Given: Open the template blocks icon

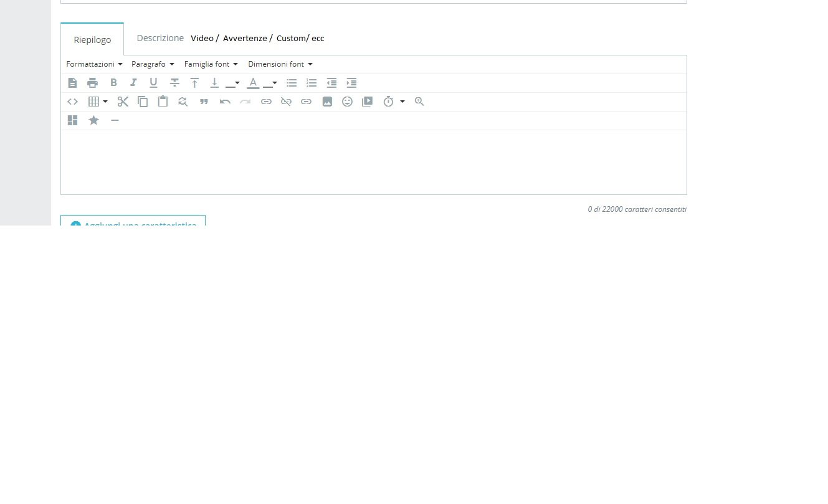Looking at the screenshot, I should tap(72, 120).
